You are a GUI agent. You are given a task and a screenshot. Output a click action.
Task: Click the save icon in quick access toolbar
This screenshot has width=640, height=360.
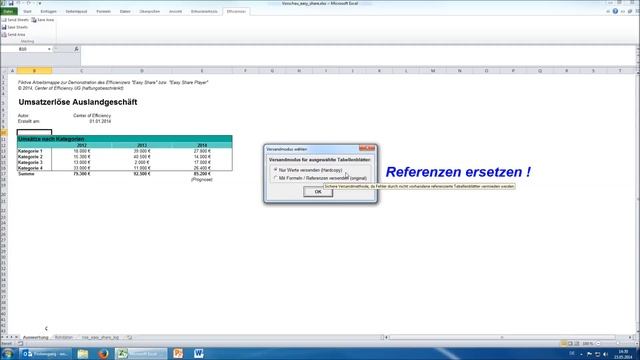click(x=11, y=3)
